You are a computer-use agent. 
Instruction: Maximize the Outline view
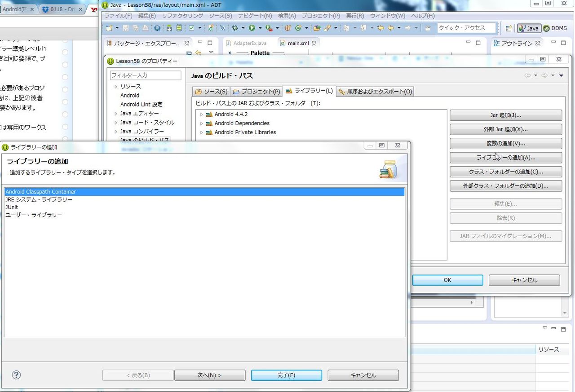[x=563, y=43]
